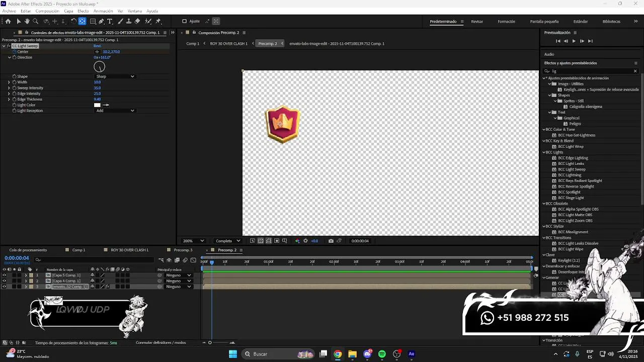
Task: Toggle the Width property stopwatch
Action: coord(14,82)
